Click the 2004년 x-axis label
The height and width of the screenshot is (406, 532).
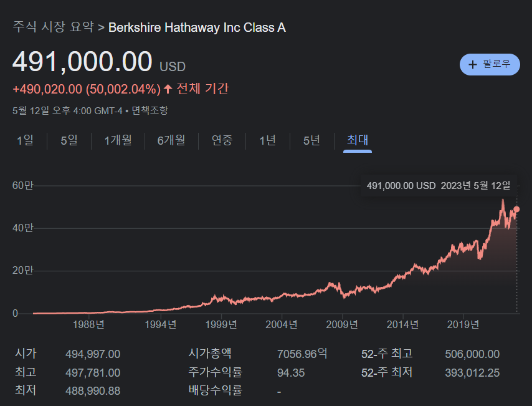(x=282, y=324)
